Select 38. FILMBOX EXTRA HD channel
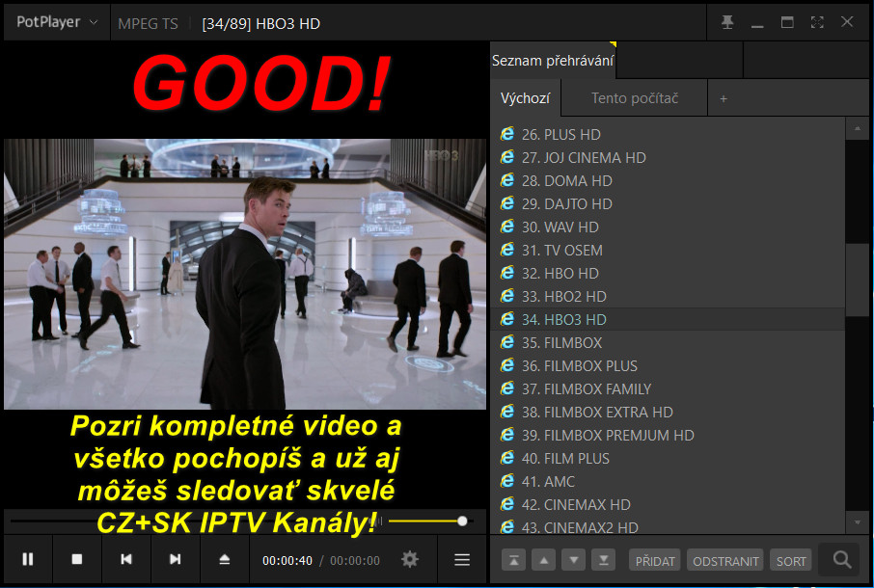Viewport: 874px width, 588px height. (668, 412)
